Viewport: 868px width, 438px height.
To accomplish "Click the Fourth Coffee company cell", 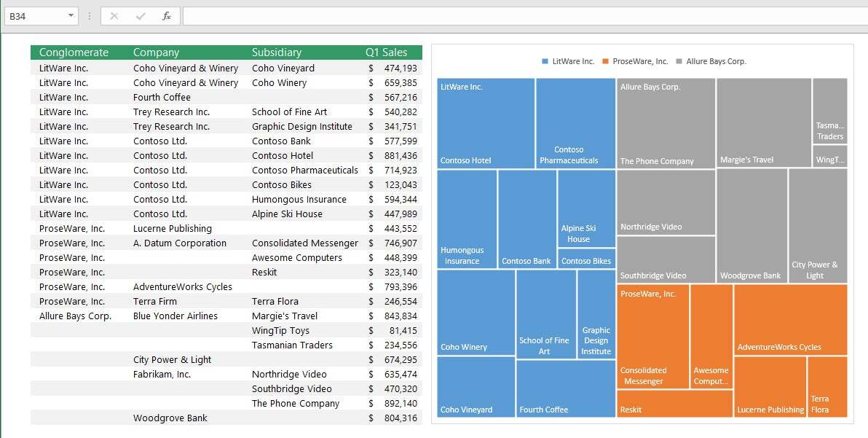I will pos(162,98).
